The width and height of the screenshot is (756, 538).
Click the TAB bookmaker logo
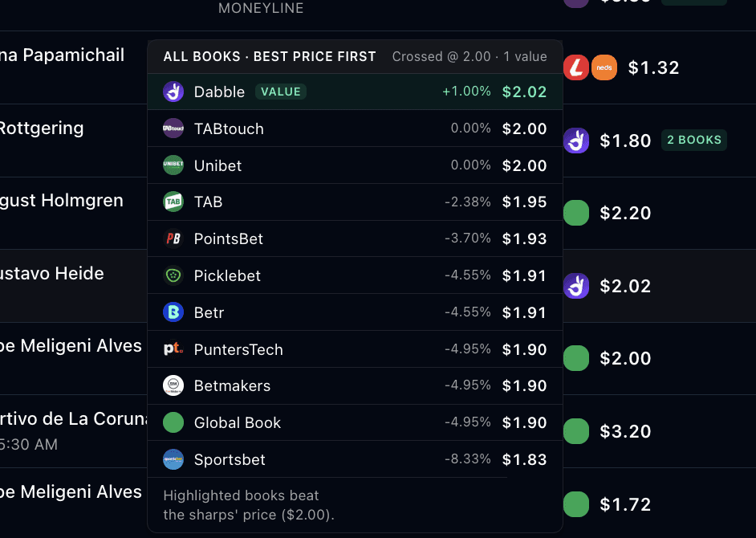click(173, 202)
